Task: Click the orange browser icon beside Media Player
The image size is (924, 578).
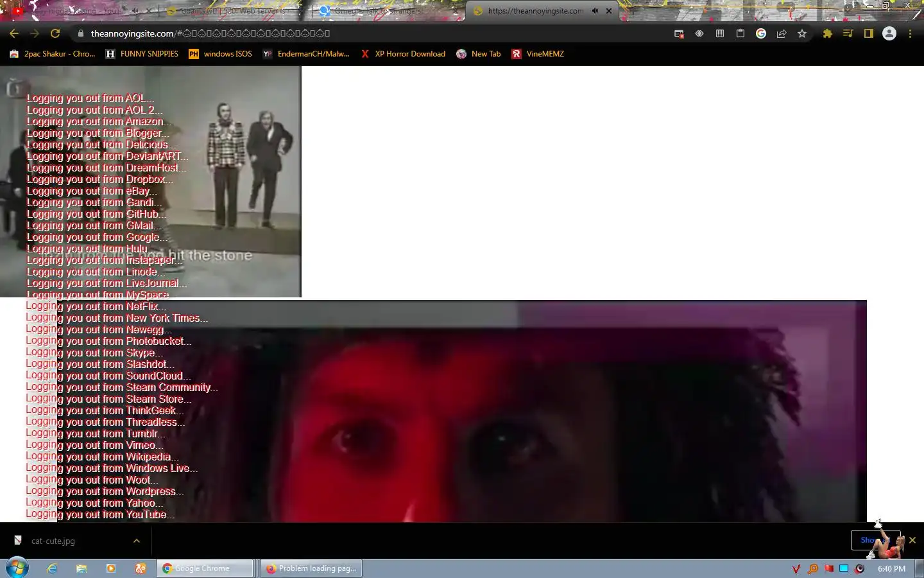Action: coord(141,568)
